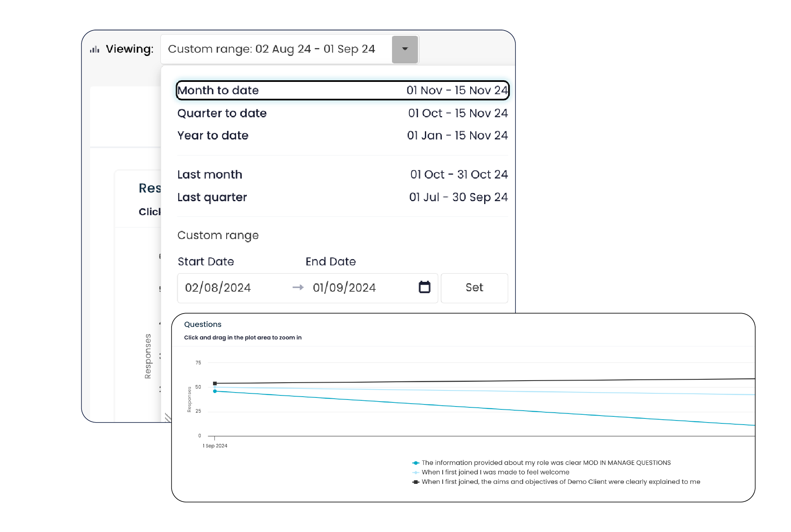791x532 pixels.
Task: Open the Viewing date range dropdown arrow
Action: click(405, 49)
